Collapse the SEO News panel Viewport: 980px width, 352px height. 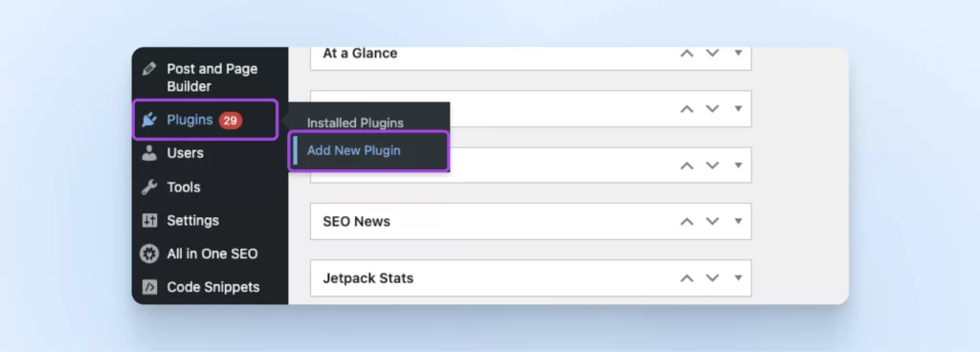(738, 221)
